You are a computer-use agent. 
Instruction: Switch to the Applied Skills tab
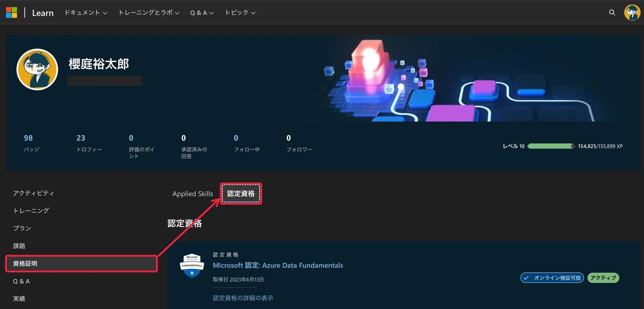coord(193,194)
